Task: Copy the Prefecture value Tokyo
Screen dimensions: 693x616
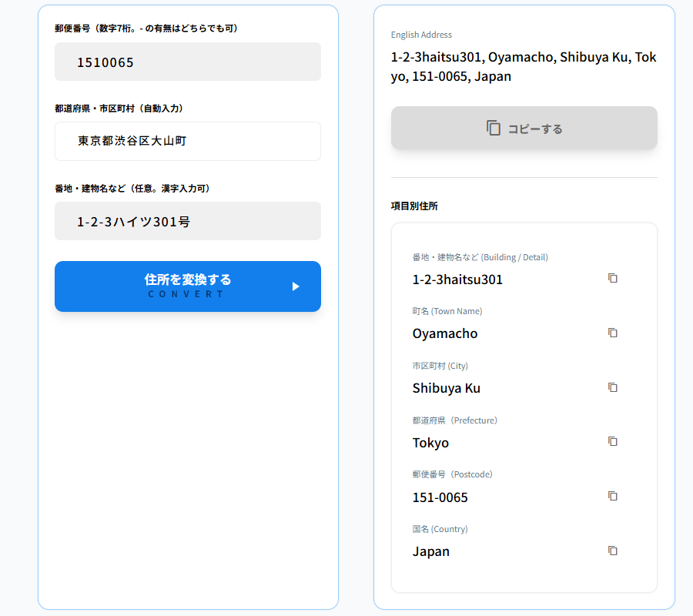Action: [613, 441]
